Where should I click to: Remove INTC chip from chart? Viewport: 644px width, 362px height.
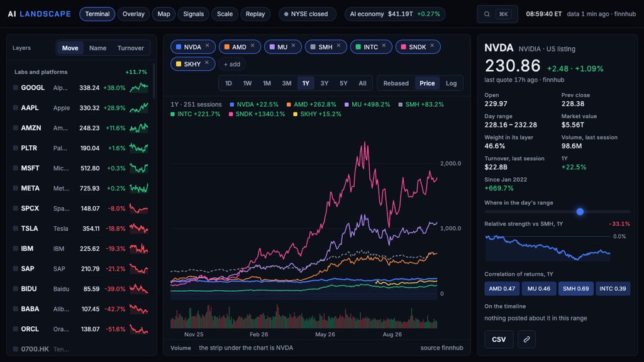[384, 46]
